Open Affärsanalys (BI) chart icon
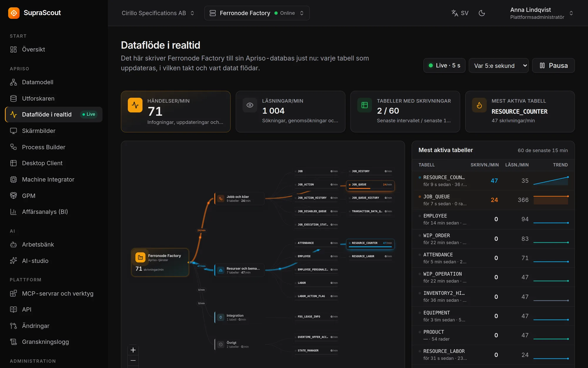This screenshot has height=368, width=588. point(14,212)
